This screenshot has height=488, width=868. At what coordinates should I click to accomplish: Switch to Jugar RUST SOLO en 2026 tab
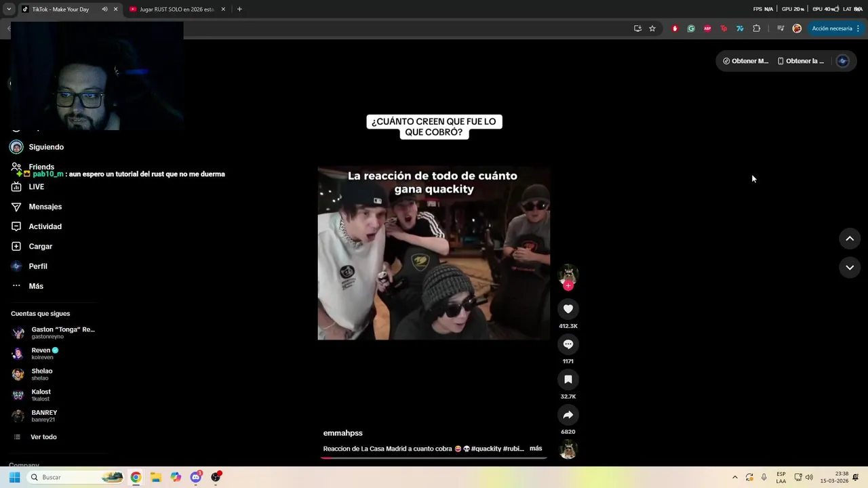pyautogui.click(x=176, y=9)
